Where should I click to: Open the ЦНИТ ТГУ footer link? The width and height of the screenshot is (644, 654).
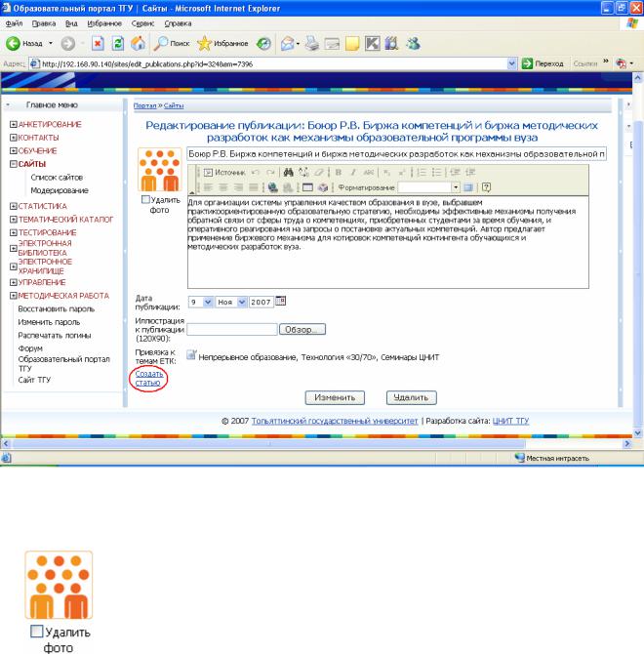(x=510, y=421)
